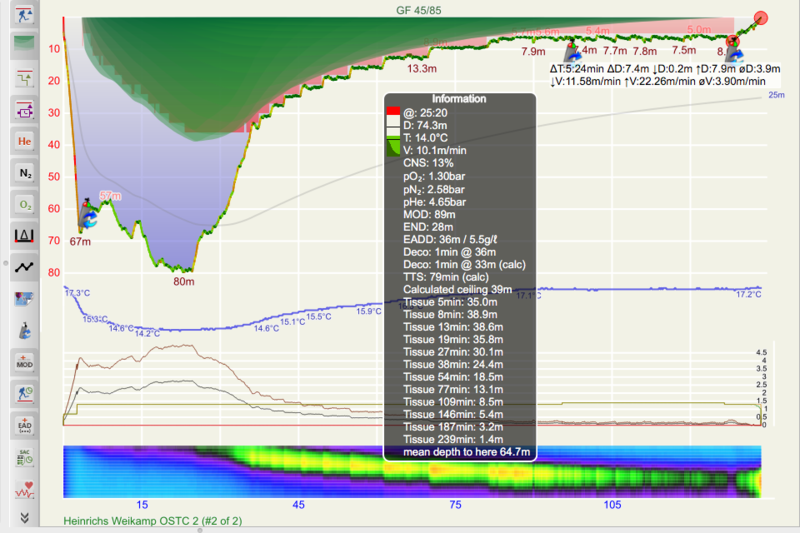Toggle the MOD display icon
The width and height of the screenshot is (800, 533).
[x=24, y=361]
